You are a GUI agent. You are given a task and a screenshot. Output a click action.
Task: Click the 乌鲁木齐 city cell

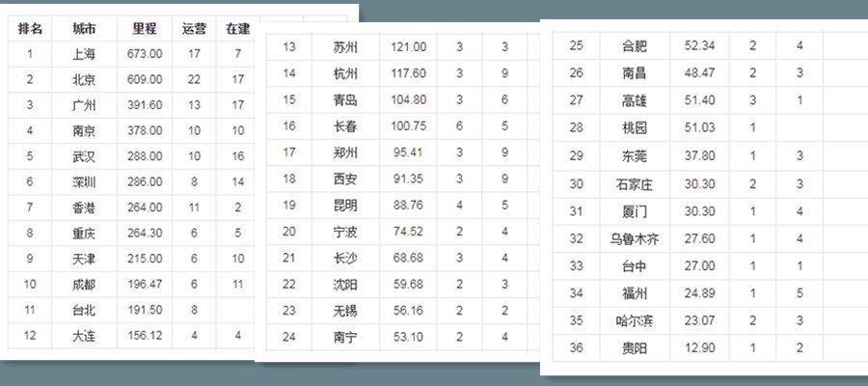(636, 238)
